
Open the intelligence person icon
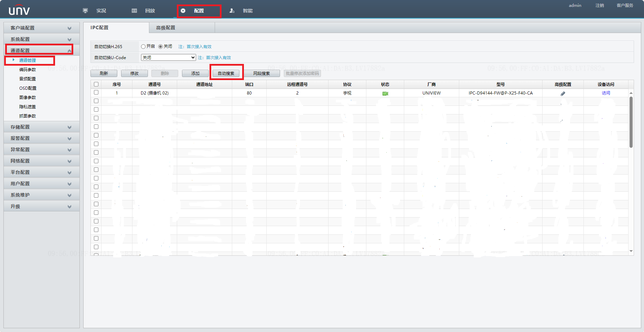(232, 11)
